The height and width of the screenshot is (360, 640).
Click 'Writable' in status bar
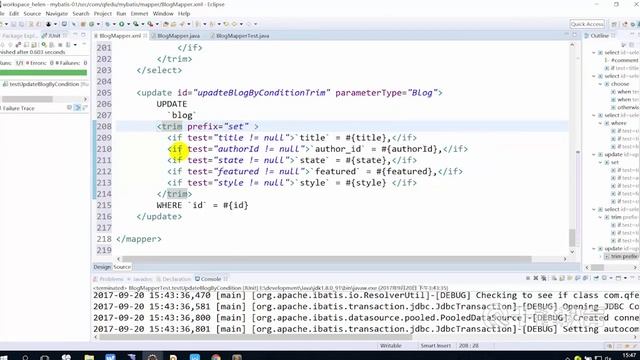point(391,346)
